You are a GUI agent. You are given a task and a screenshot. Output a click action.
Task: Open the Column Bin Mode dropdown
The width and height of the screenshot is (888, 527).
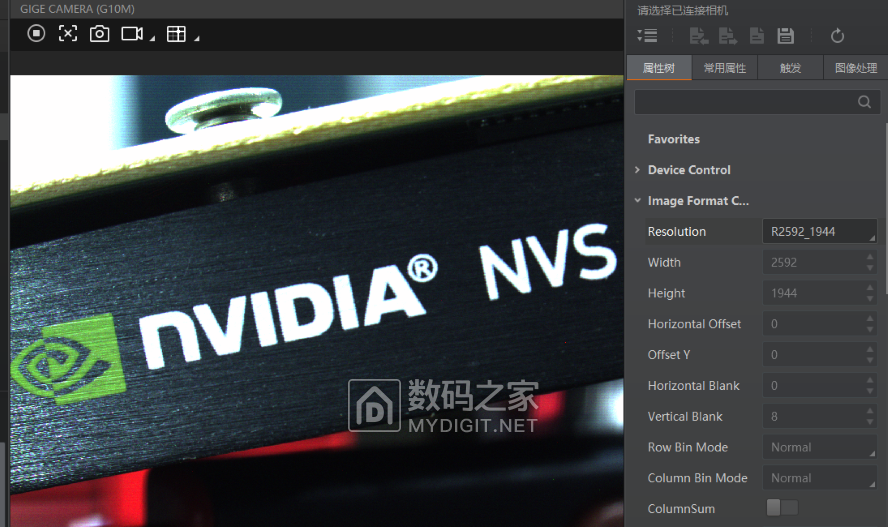pos(820,478)
